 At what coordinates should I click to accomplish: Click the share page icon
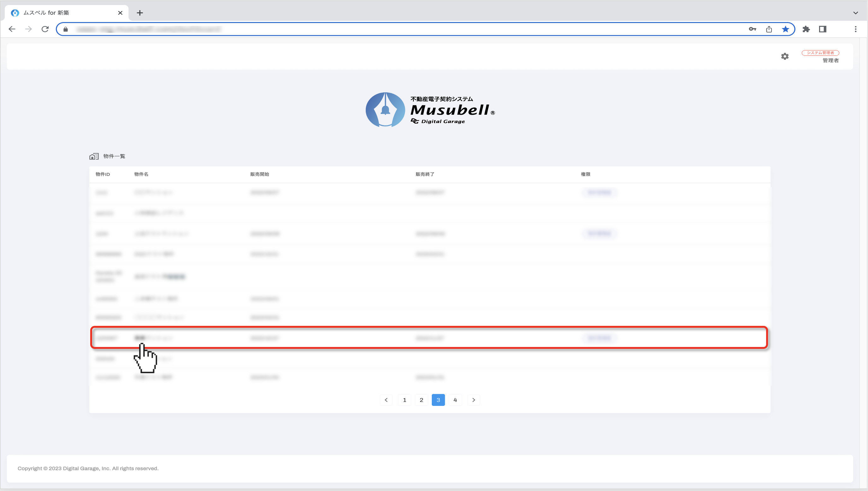[769, 29]
